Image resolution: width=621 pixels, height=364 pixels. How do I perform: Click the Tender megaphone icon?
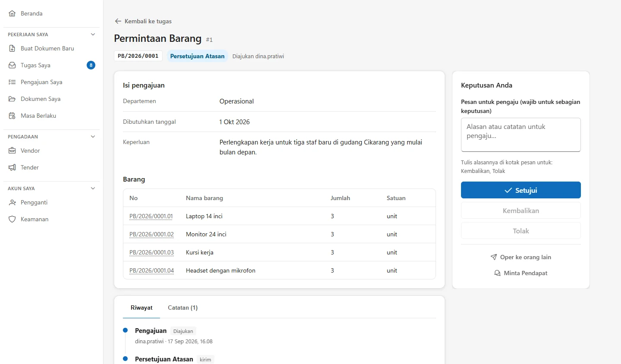[x=12, y=168]
